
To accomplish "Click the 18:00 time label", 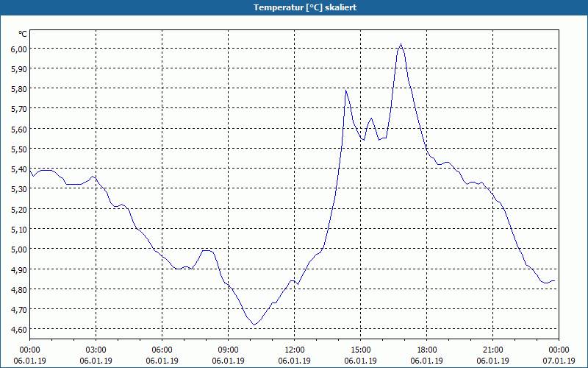I will click(x=427, y=350).
